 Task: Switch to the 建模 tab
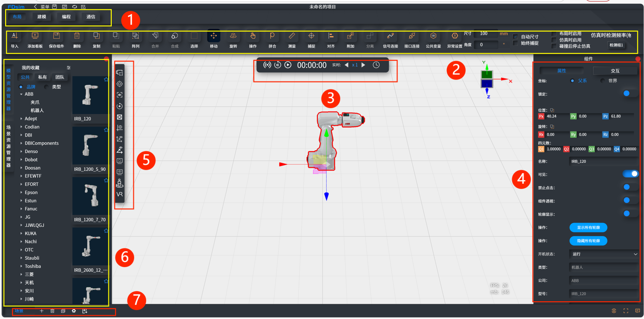(42, 17)
